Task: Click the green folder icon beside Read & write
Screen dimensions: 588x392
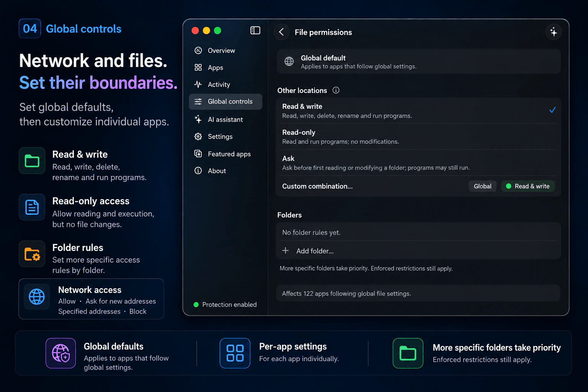Action: point(32,161)
